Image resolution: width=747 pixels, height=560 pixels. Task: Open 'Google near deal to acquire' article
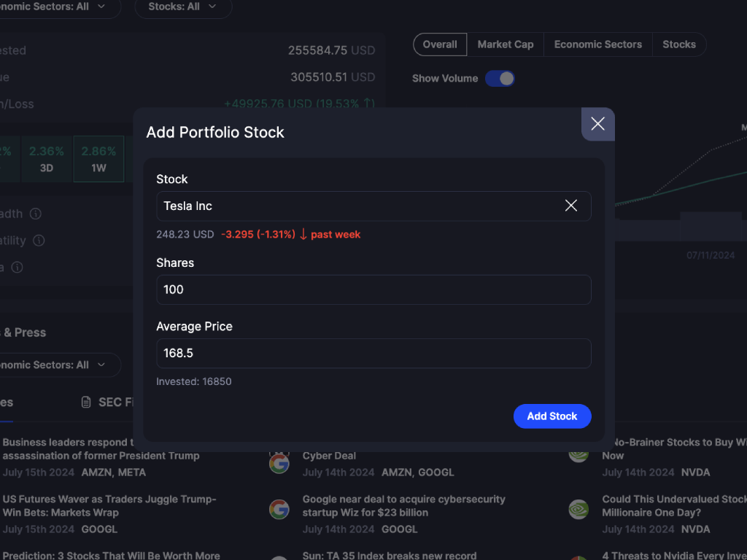pyautogui.click(x=403, y=506)
